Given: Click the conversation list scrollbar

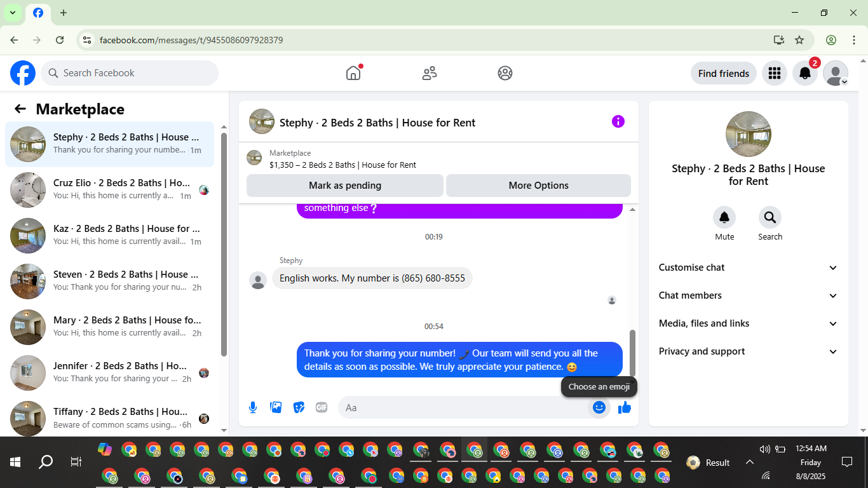Looking at the screenshot, I should [x=224, y=245].
